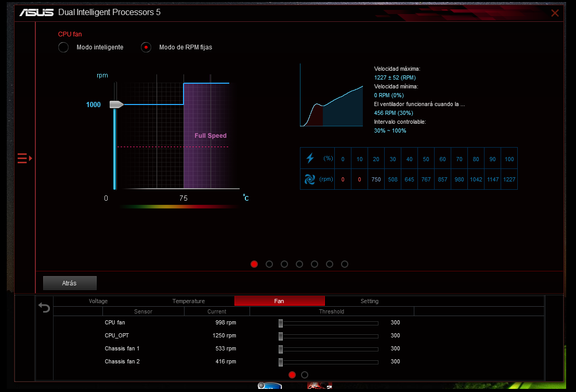Click the 50 percent table cell
576x392 pixels.
[x=426, y=159]
